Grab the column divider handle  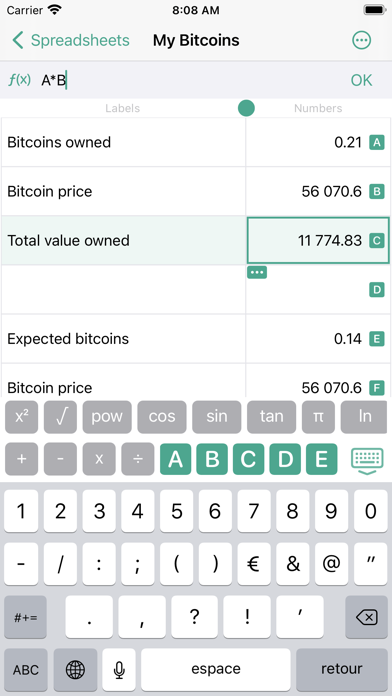coord(246,108)
